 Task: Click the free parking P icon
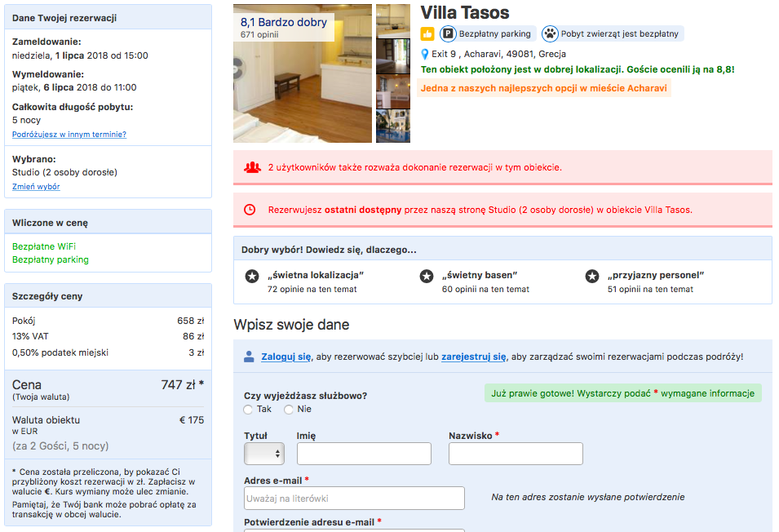coord(448,33)
